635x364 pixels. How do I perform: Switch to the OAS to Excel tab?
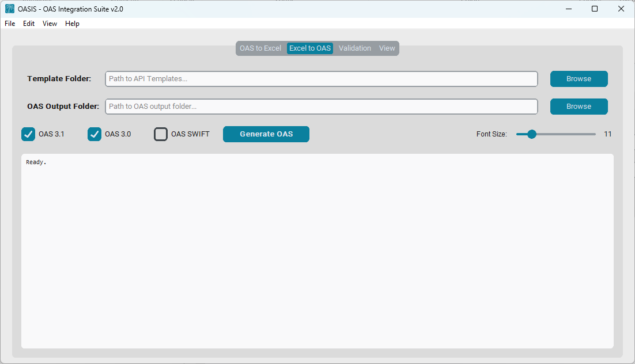tap(260, 48)
